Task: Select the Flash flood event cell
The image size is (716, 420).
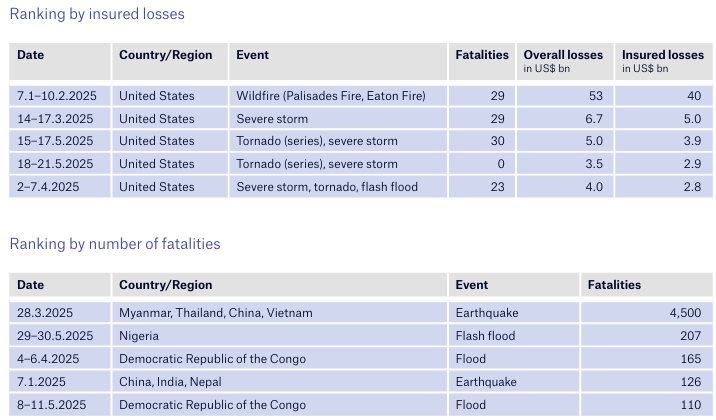Action: click(514, 336)
